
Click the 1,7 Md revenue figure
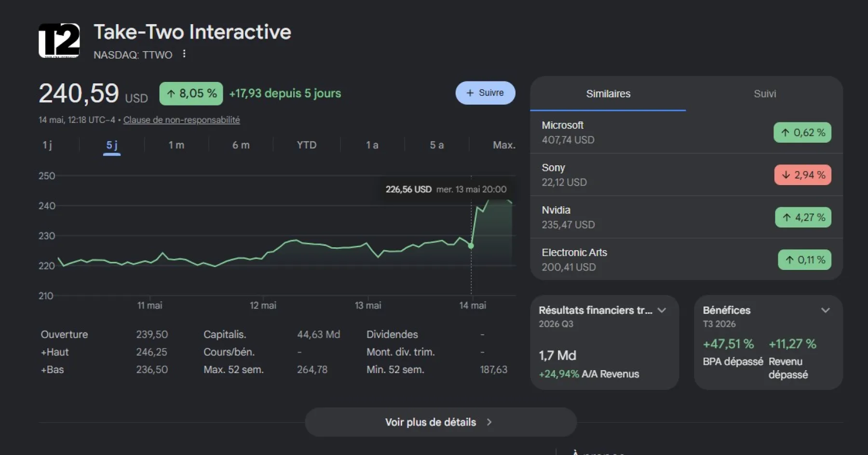pyautogui.click(x=557, y=356)
